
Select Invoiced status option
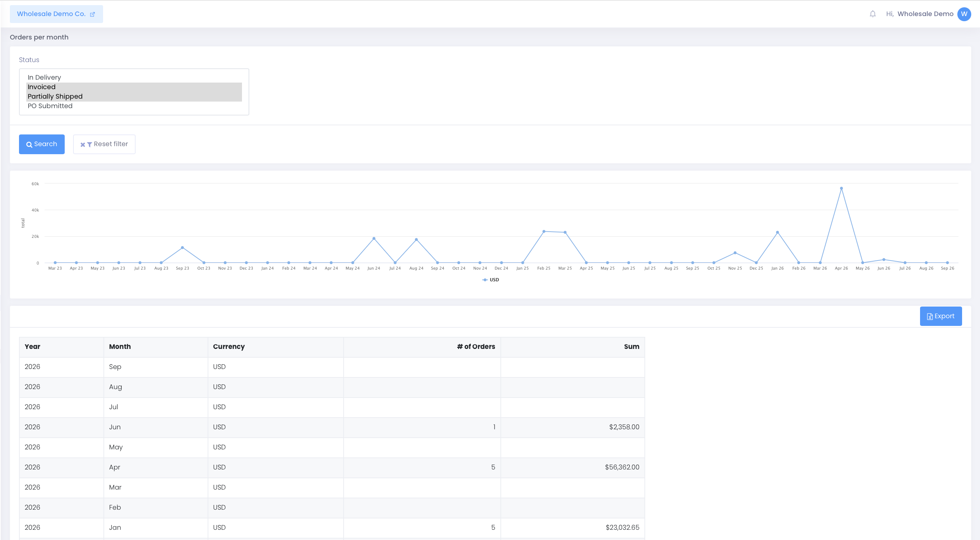tap(134, 87)
